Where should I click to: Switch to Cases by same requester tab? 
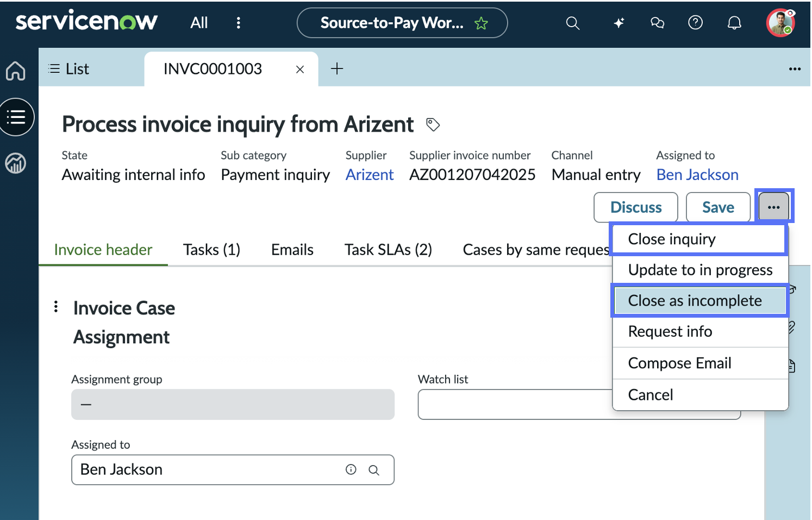(x=536, y=250)
